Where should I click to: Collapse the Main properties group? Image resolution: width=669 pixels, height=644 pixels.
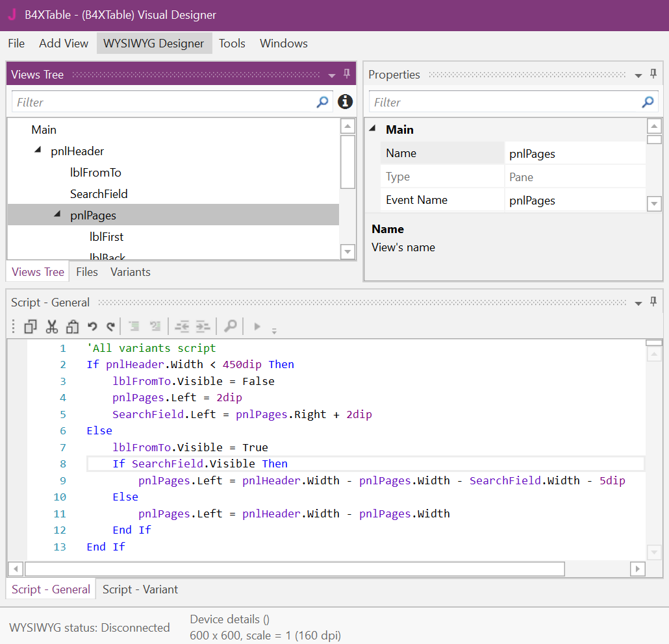point(373,129)
